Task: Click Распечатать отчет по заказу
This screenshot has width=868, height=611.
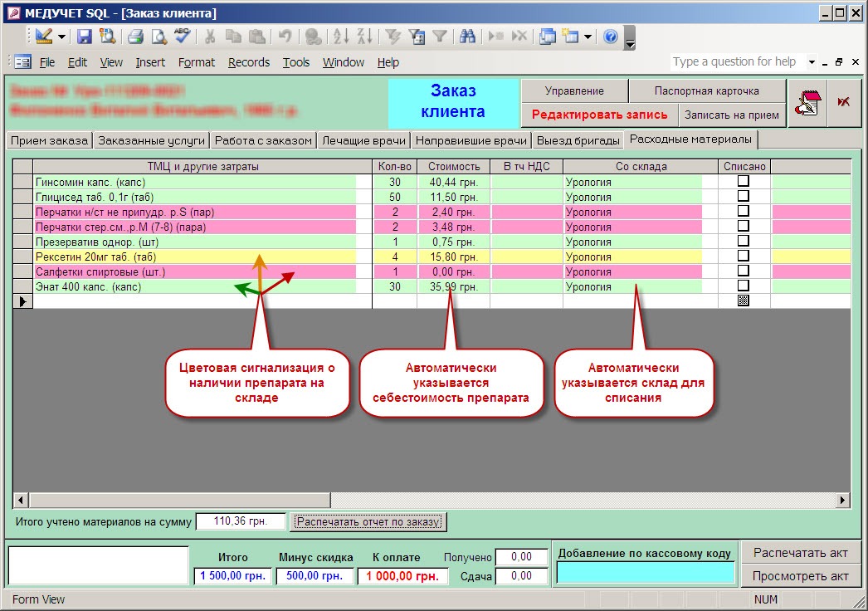Action: coord(368,521)
